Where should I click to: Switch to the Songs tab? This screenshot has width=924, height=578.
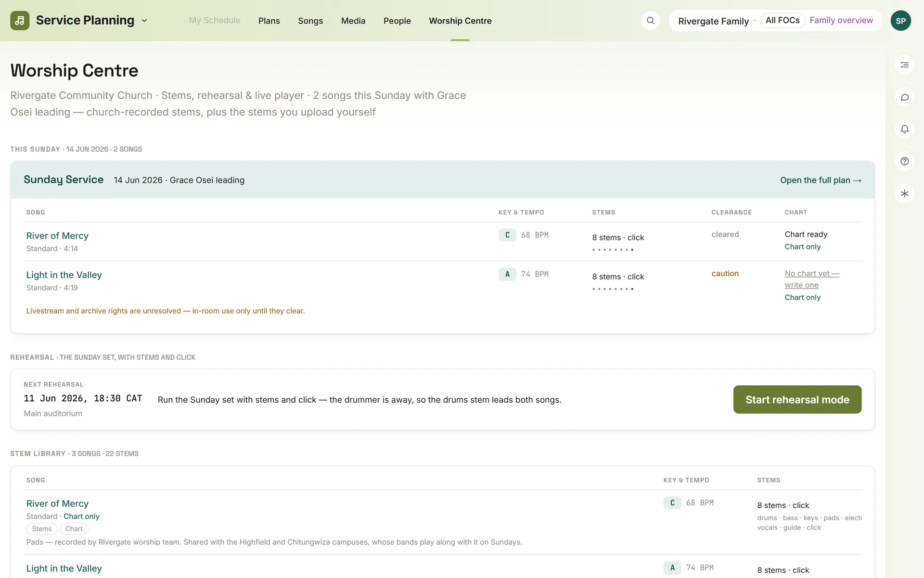[x=310, y=21]
